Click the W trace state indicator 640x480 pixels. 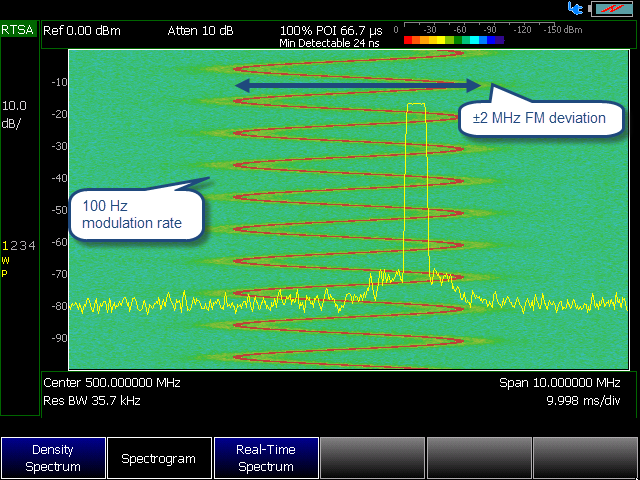(5, 260)
